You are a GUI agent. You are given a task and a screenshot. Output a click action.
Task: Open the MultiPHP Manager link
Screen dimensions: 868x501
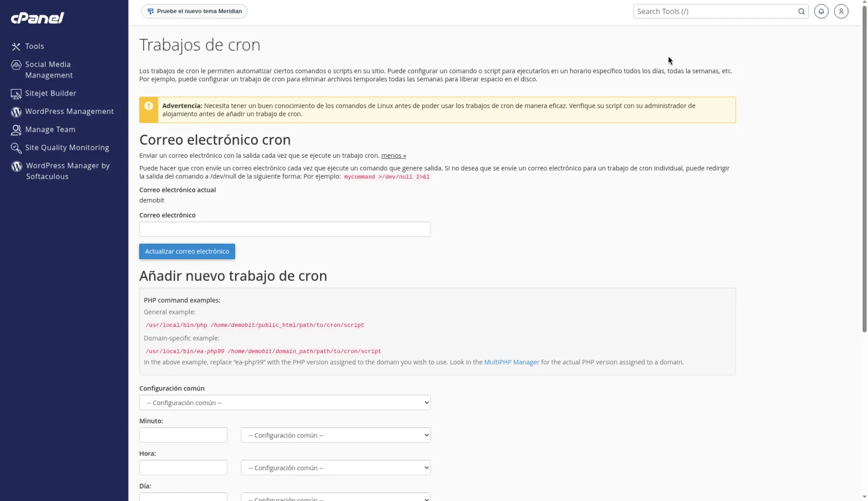(x=512, y=362)
